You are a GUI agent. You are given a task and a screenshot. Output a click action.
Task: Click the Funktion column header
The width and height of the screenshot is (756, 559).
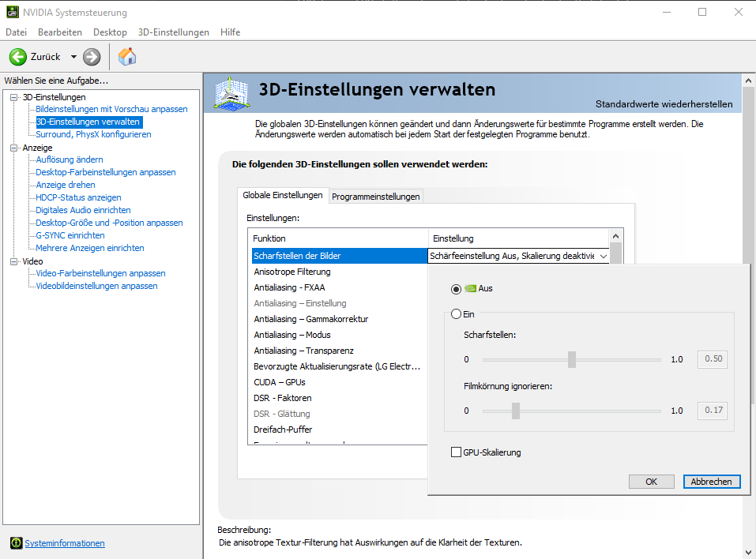pos(338,238)
